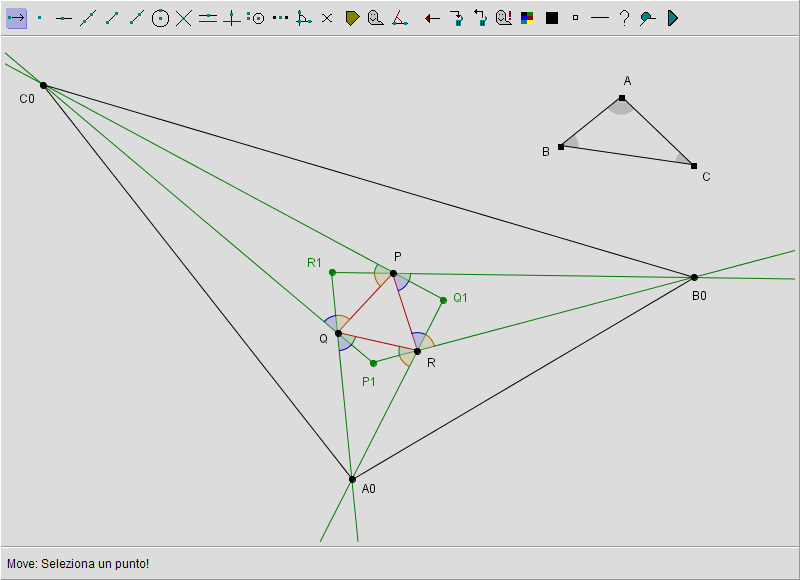Toggle show hidden objects icon
The height and width of the screenshot is (580, 800).
pyautogui.click(x=504, y=18)
